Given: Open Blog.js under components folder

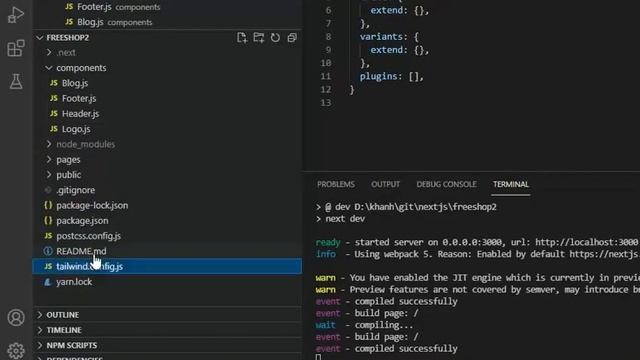Looking at the screenshot, I should click(75, 83).
